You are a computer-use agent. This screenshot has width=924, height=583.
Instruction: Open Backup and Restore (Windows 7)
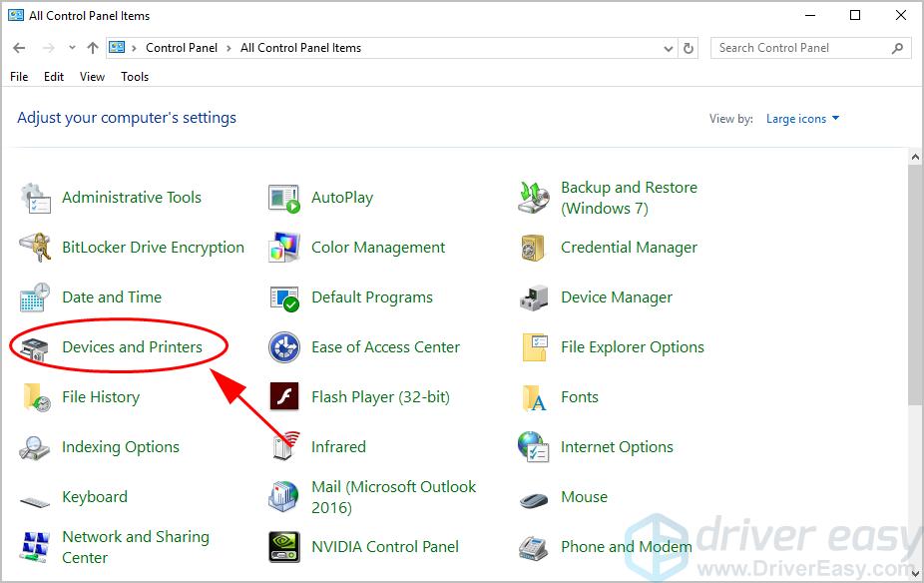pos(629,197)
